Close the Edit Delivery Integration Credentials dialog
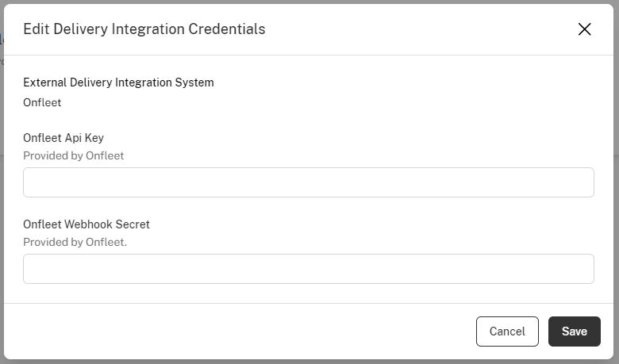619x364 pixels. [585, 29]
